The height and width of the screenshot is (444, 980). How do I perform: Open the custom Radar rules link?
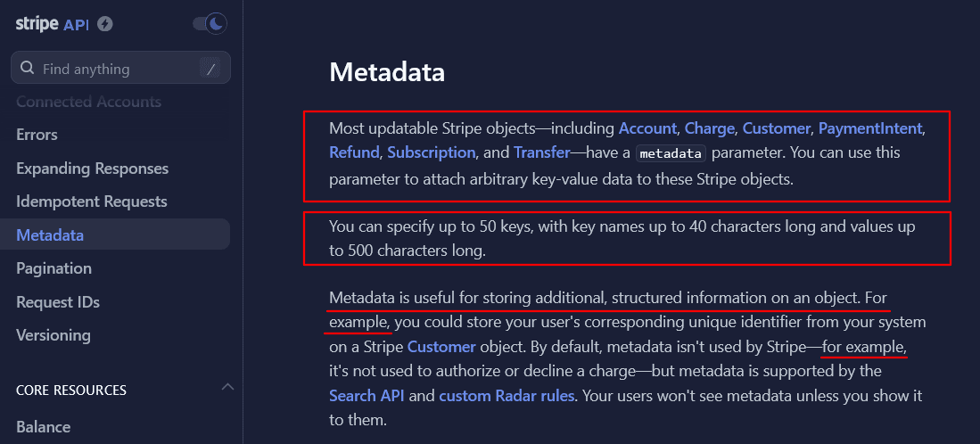pyautogui.click(x=506, y=395)
